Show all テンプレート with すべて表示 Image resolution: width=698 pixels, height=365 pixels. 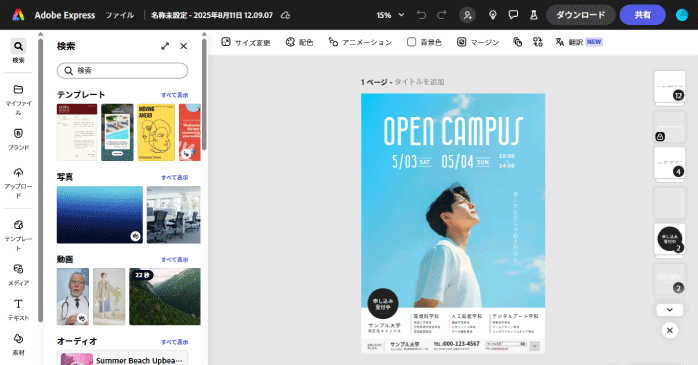tap(174, 95)
